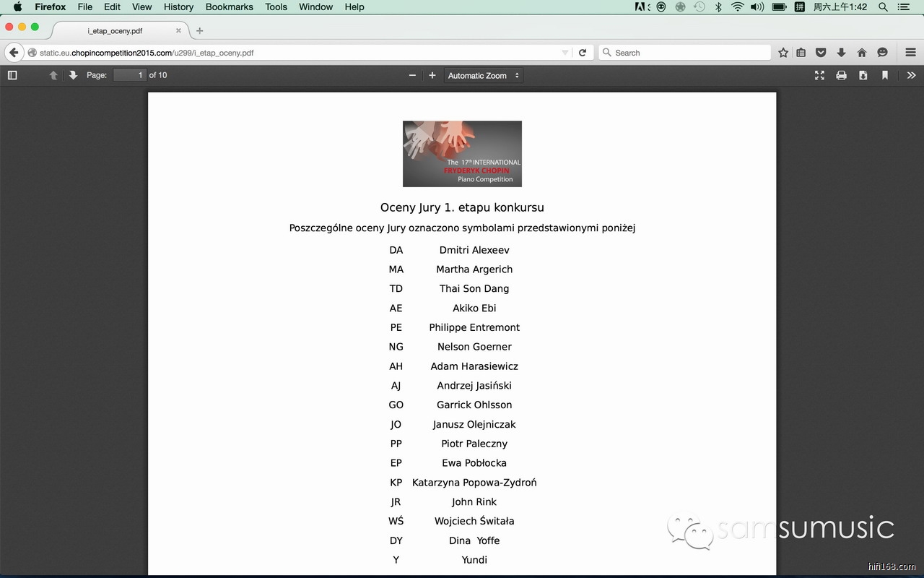Bookmark this page with the star icon

coord(783,53)
